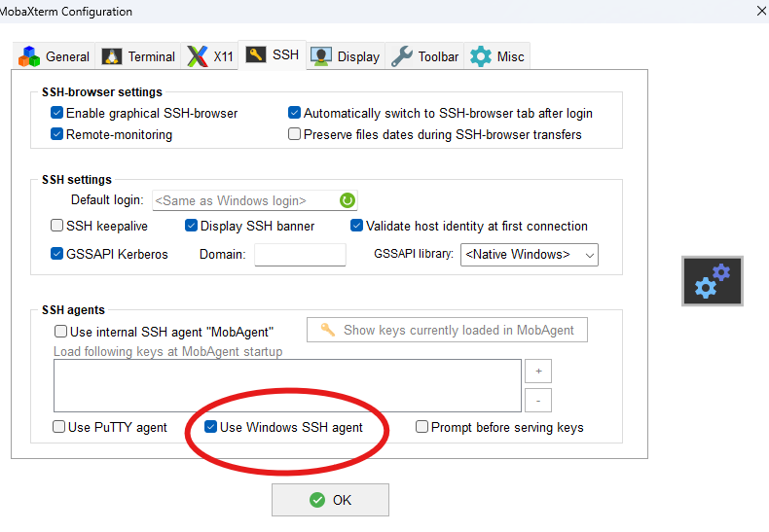Open the General tab
This screenshot has height=532, width=769.
tap(54, 56)
